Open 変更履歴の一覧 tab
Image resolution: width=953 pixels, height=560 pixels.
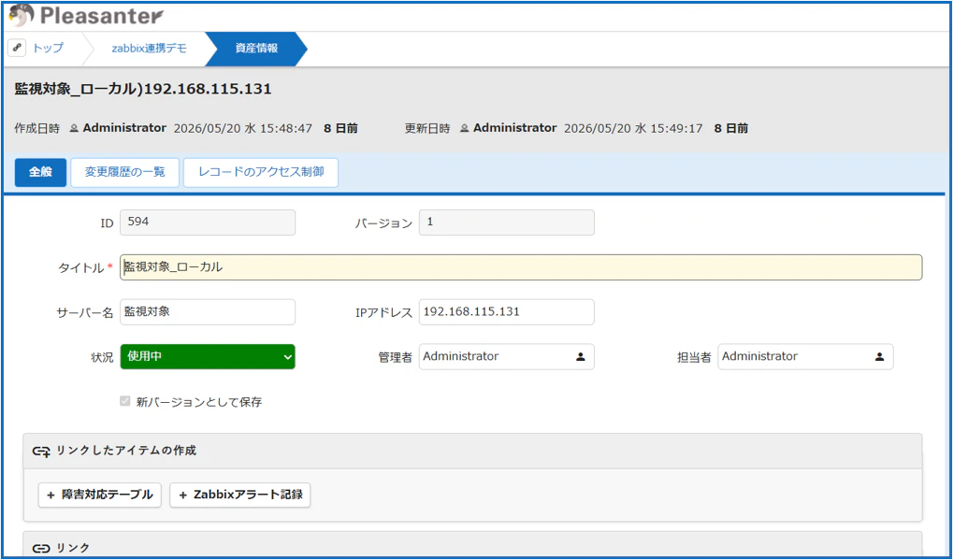(124, 173)
